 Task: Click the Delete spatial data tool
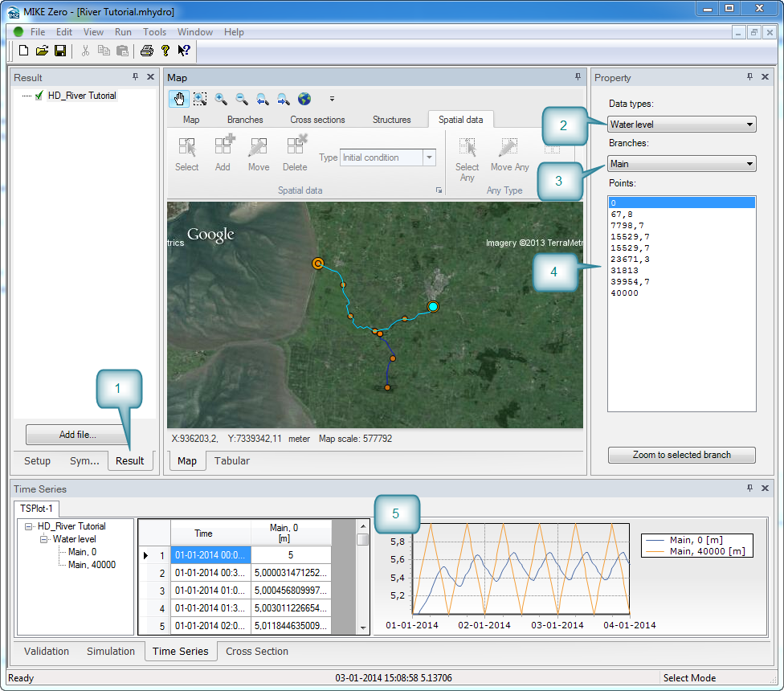(295, 154)
